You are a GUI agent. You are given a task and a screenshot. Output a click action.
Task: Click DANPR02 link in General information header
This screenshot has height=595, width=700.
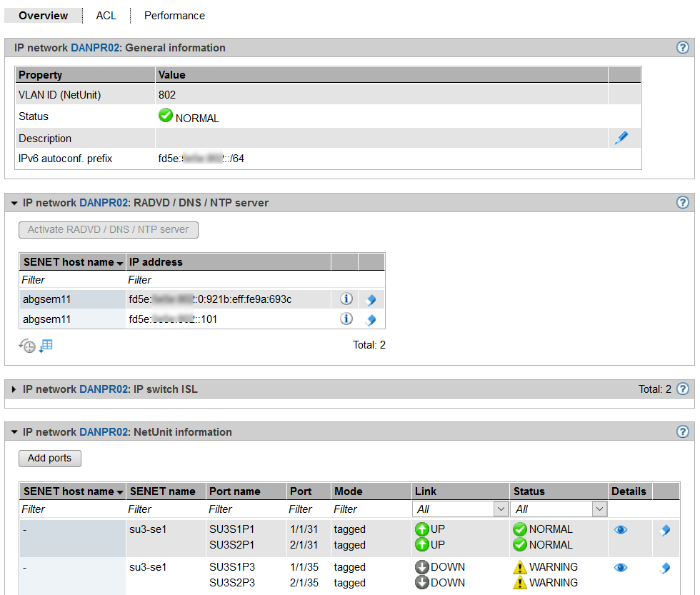tap(95, 48)
